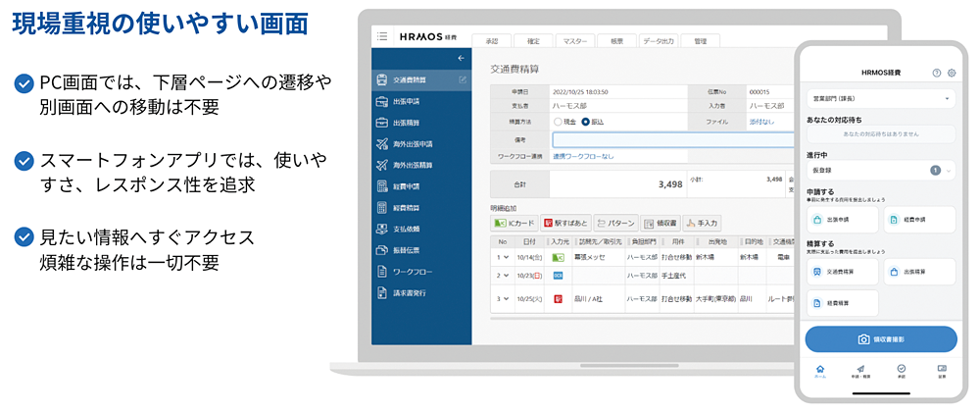Open the 営業部門 (課長) dropdown on phone
Screen dimensions: 980x412
point(881,99)
